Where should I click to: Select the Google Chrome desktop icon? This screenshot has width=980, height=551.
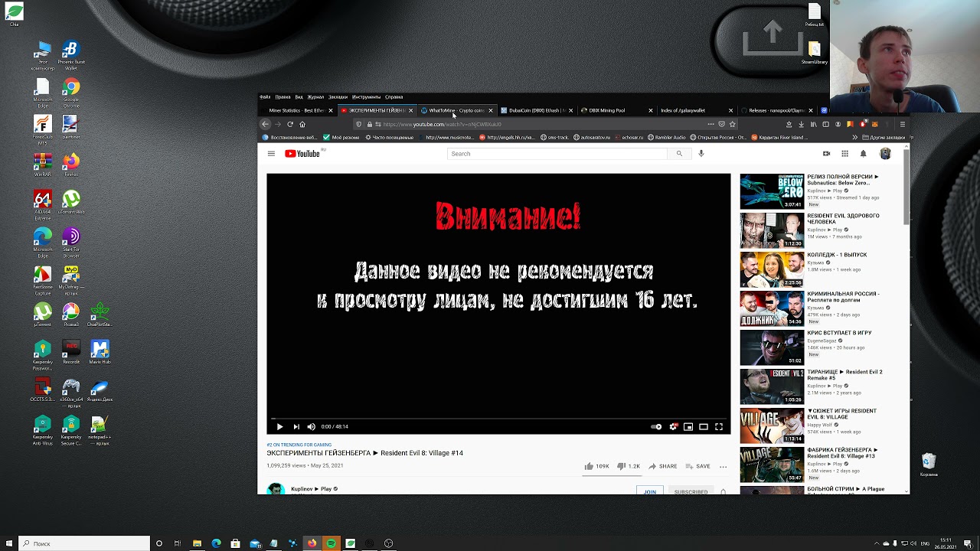coord(71,90)
